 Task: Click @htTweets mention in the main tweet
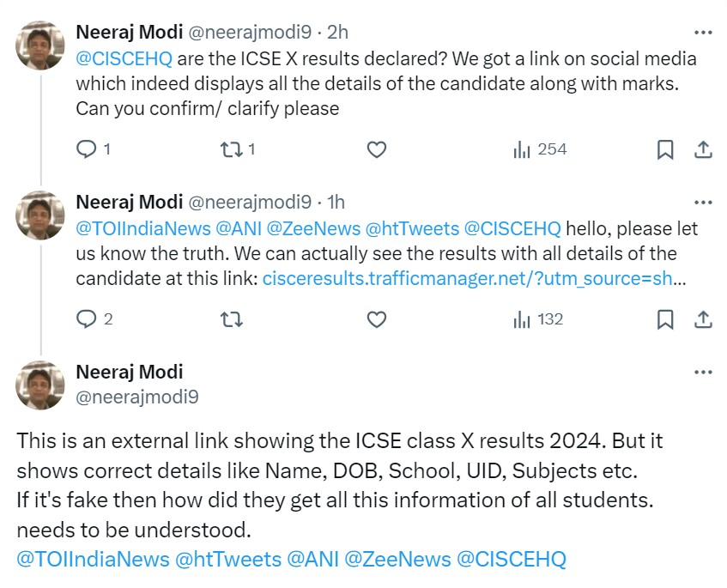[227, 559]
